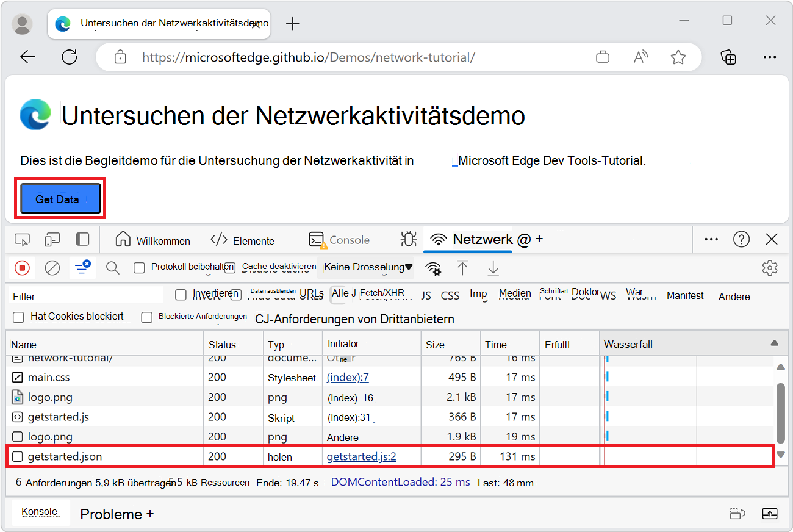Open the more options ellipsis menu
The height and width of the screenshot is (532, 793).
[711, 239]
